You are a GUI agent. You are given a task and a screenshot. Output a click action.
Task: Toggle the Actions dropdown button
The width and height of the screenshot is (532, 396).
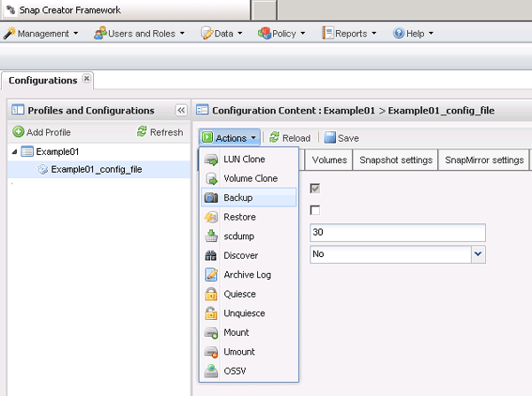[230, 137]
